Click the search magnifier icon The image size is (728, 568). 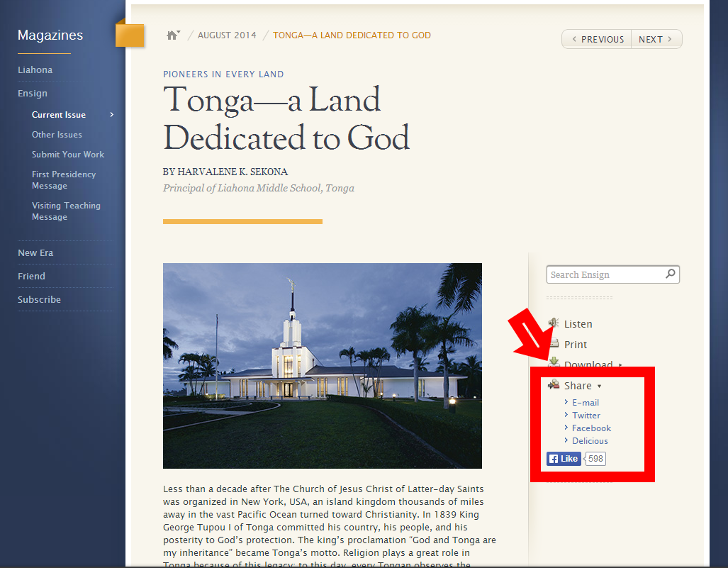[671, 274]
